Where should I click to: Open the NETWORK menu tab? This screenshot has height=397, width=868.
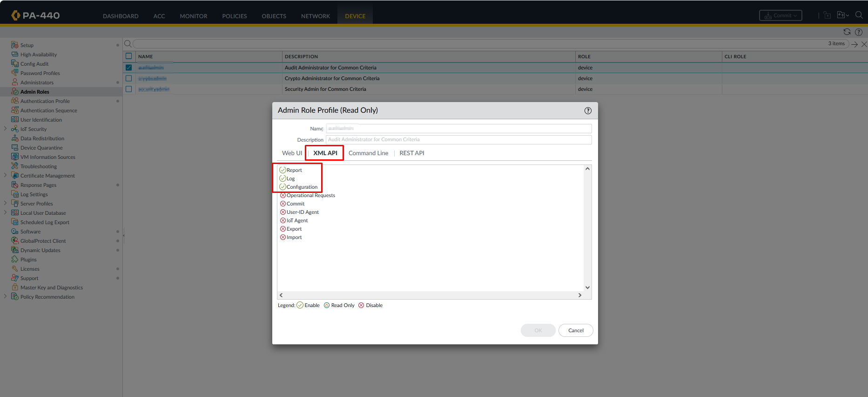[x=316, y=16]
